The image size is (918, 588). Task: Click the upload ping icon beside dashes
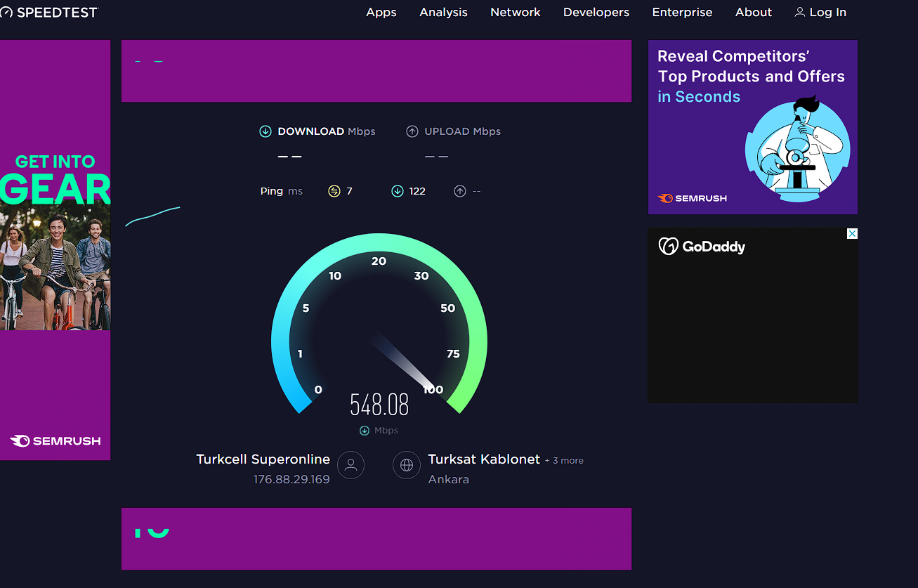point(460,191)
